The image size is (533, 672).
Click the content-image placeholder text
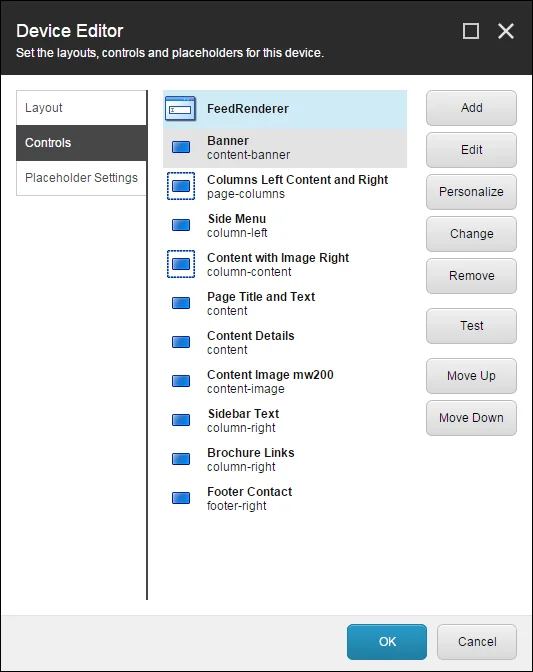[x=246, y=389]
